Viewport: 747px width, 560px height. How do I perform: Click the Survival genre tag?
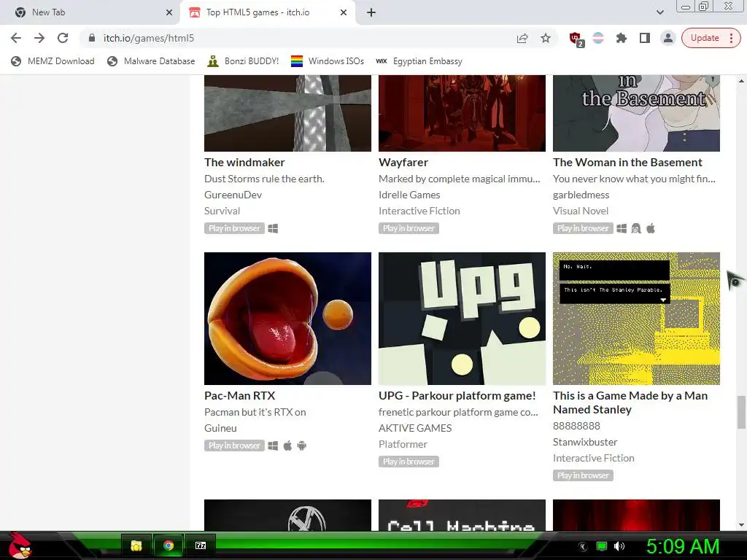pyautogui.click(x=222, y=211)
